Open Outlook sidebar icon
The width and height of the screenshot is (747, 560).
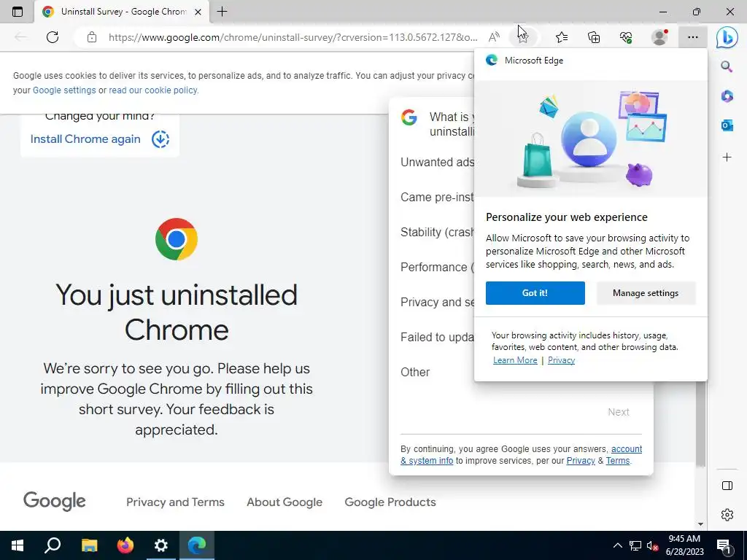(727, 125)
